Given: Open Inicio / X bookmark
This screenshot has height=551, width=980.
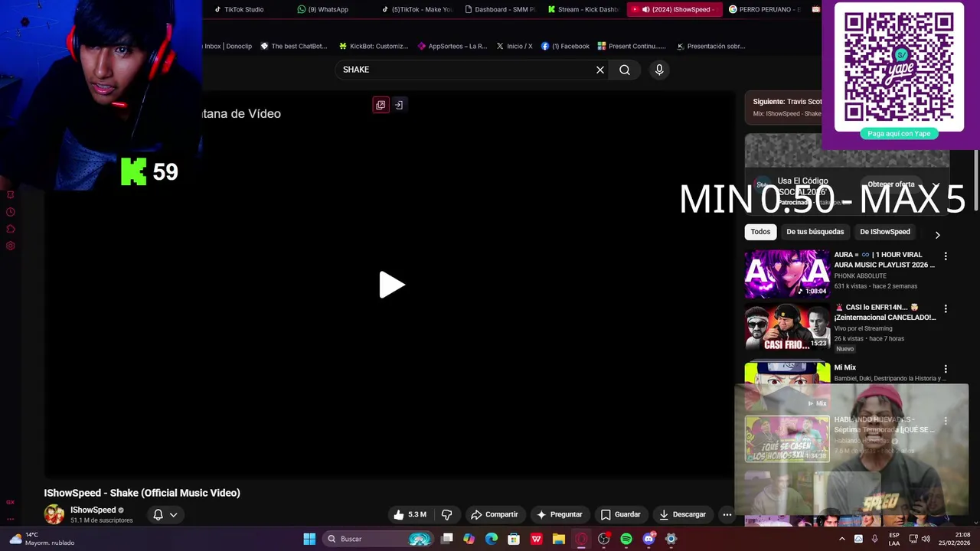Looking at the screenshot, I should point(514,46).
